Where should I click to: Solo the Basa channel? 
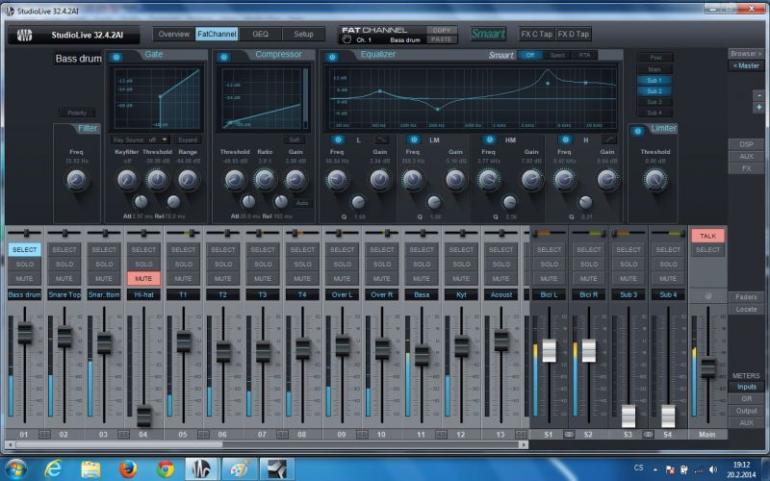click(x=421, y=264)
